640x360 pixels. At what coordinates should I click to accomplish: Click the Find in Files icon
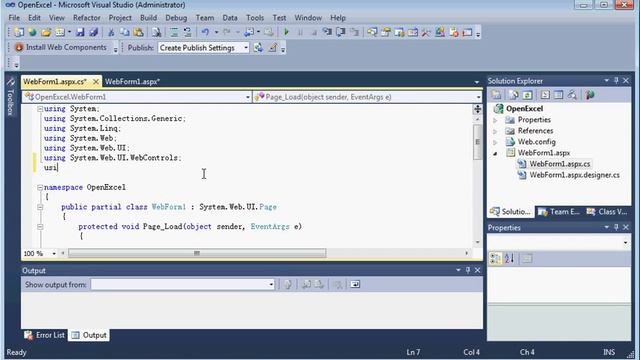pos(156,32)
